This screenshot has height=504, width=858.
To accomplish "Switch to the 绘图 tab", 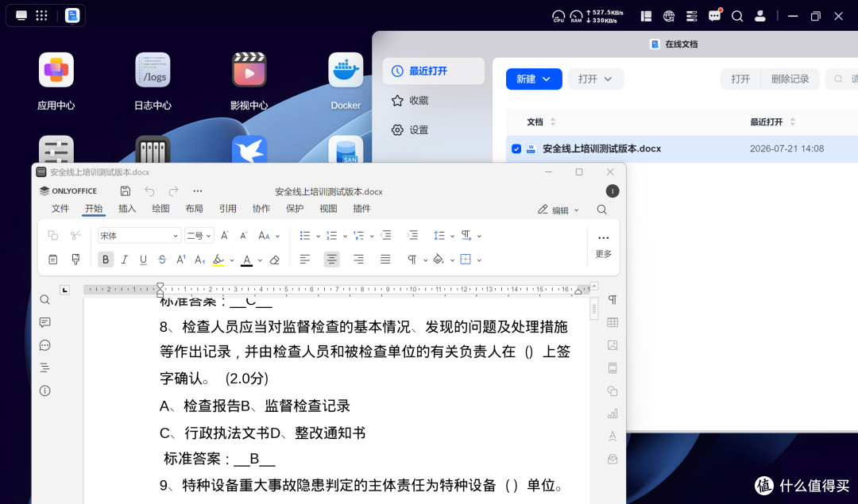I will tap(160, 209).
